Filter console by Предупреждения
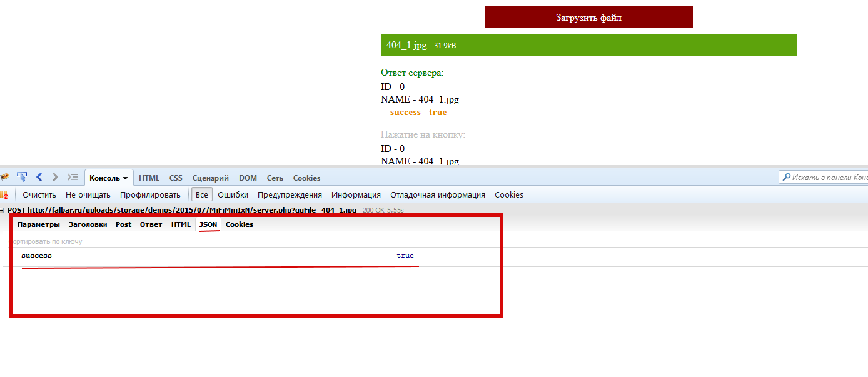868x377 pixels. [290, 194]
